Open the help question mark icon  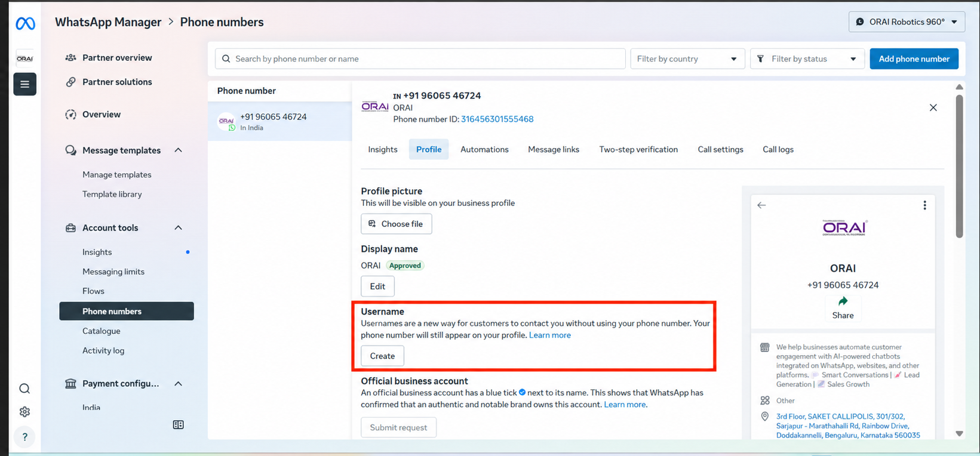(24, 436)
